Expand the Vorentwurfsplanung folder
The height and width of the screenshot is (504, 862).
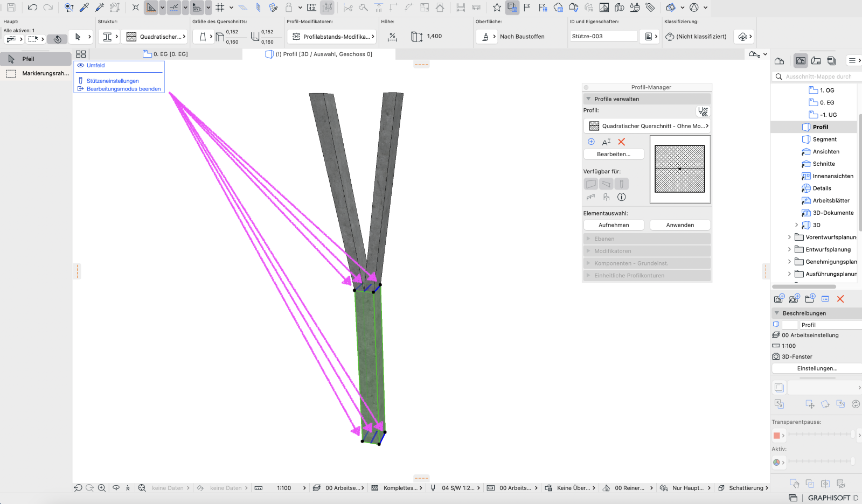[x=789, y=237]
